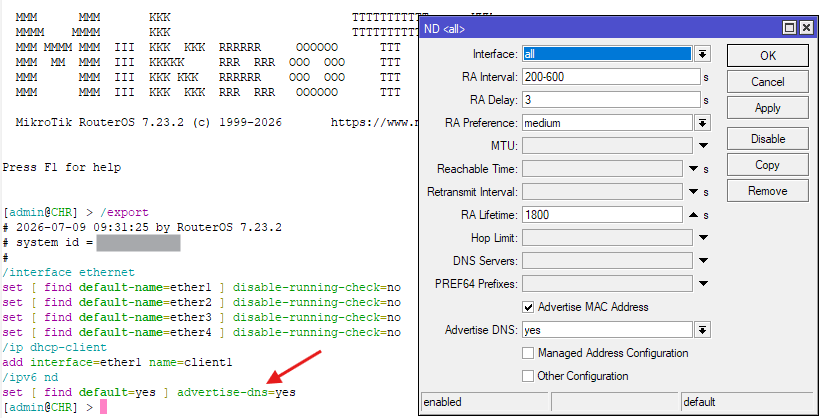Open the Interface dropdown list
Image resolution: width=820 pixels, height=418 pixels.
coord(702,54)
